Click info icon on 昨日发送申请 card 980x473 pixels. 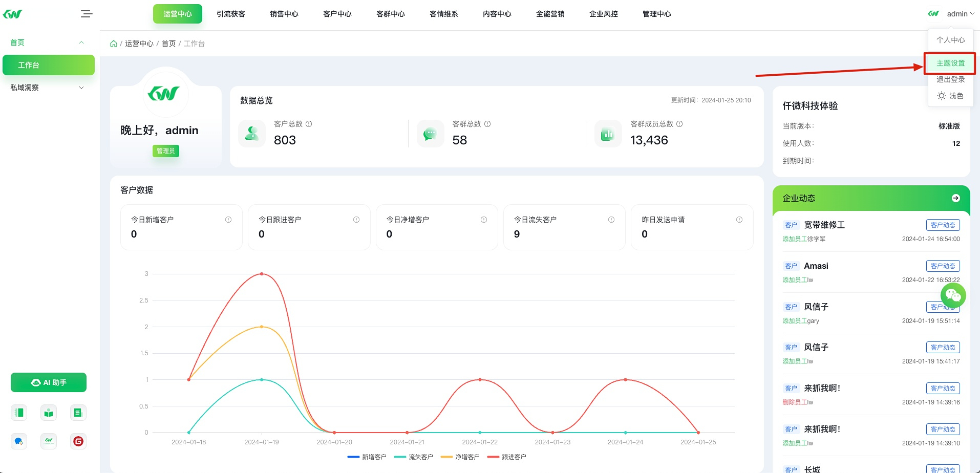[739, 220]
